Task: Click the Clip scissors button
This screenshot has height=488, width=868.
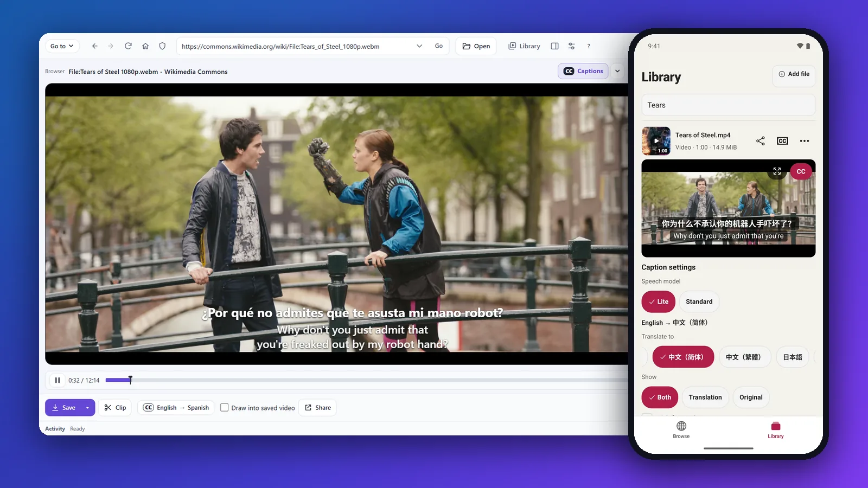Action: click(115, 408)
